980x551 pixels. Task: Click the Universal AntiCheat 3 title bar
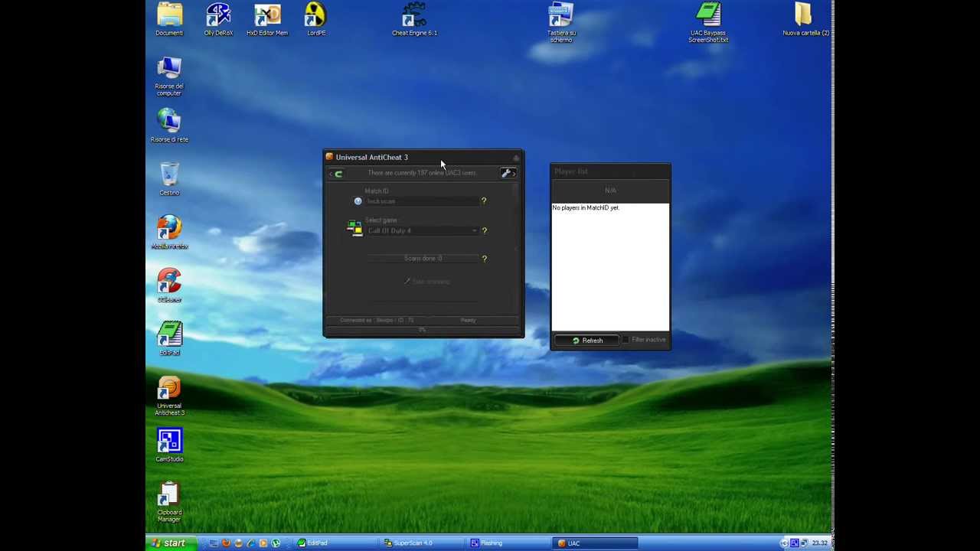423,157
